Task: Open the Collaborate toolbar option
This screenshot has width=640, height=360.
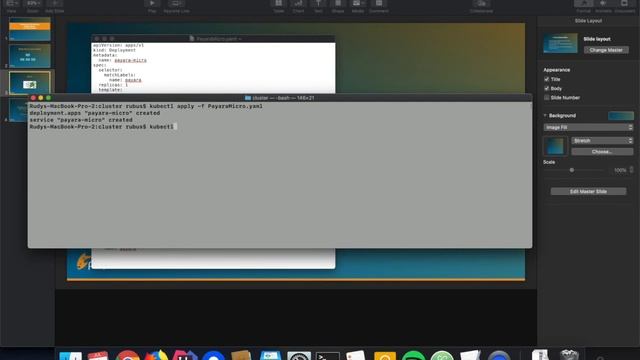Action: [x=481, y=6]
